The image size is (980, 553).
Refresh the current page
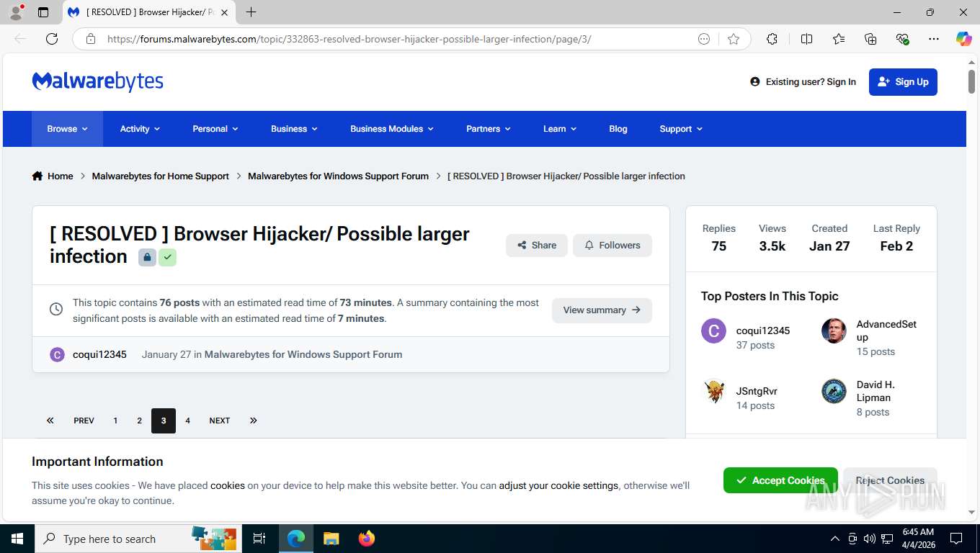pos(52,39)
